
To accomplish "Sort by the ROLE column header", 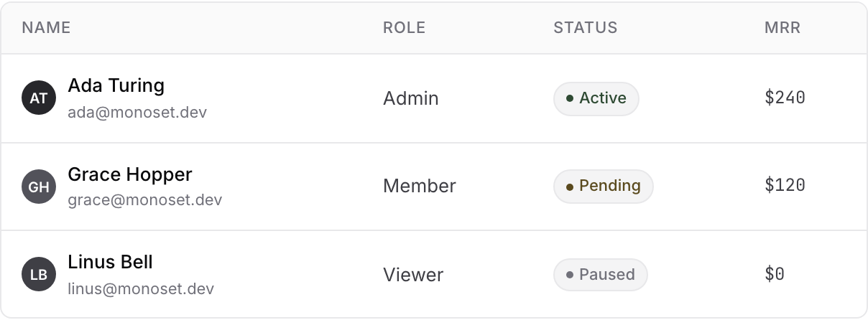I will (x=404, y=28).
